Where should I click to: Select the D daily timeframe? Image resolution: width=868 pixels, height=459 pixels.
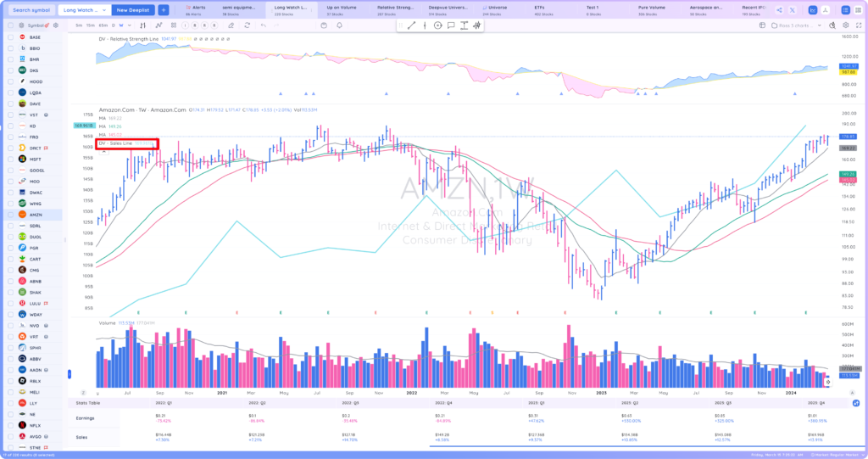click(114, 25)
